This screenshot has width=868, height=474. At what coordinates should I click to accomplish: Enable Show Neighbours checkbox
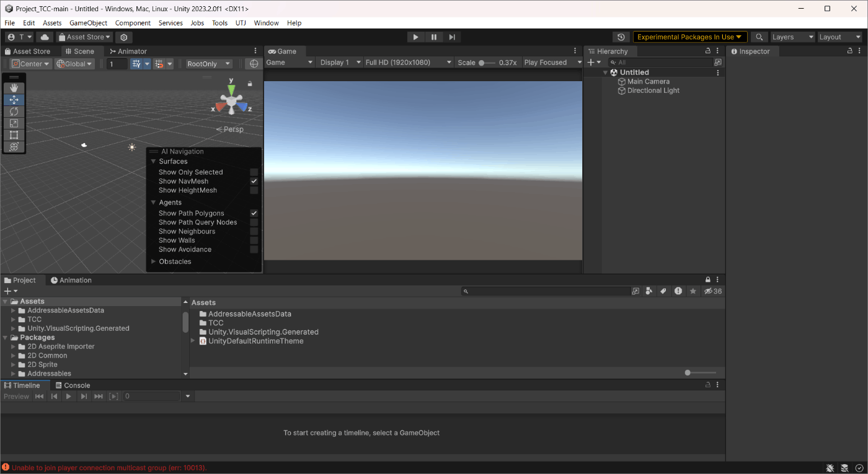tap(254, 231)
